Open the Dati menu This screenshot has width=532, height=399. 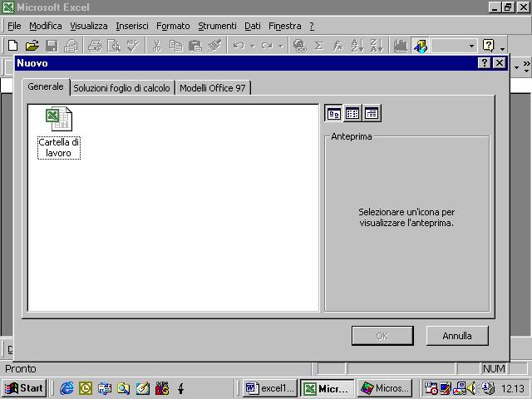[x=253, y=26]
